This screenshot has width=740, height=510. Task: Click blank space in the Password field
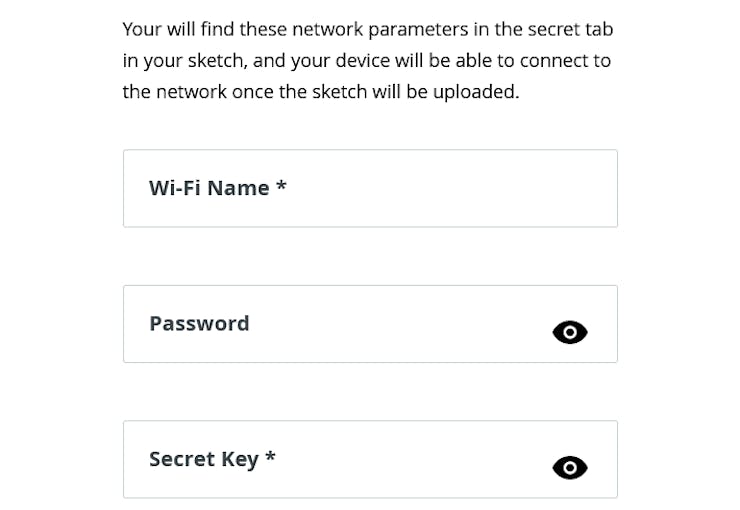pyautogui.click(x=400, y=324)
